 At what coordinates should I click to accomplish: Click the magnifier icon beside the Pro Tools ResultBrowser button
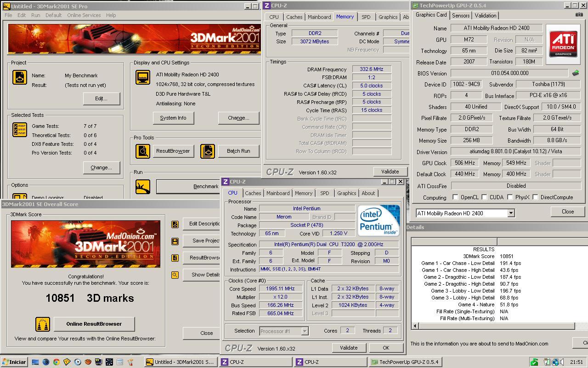click(143, 151)
